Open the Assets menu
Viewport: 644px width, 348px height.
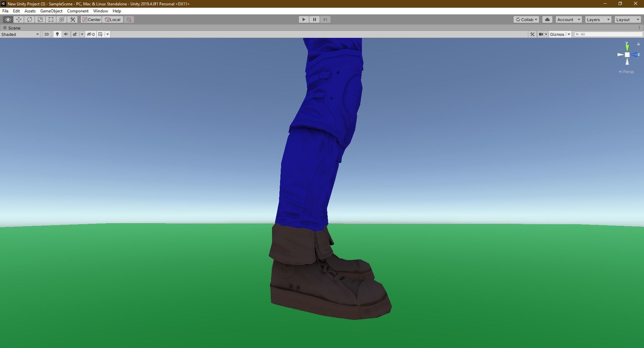click(x=30, y=11)
